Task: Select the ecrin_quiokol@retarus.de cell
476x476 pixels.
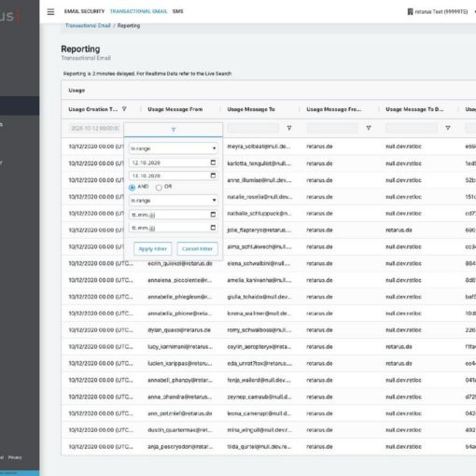Action: tap(180, 263)
